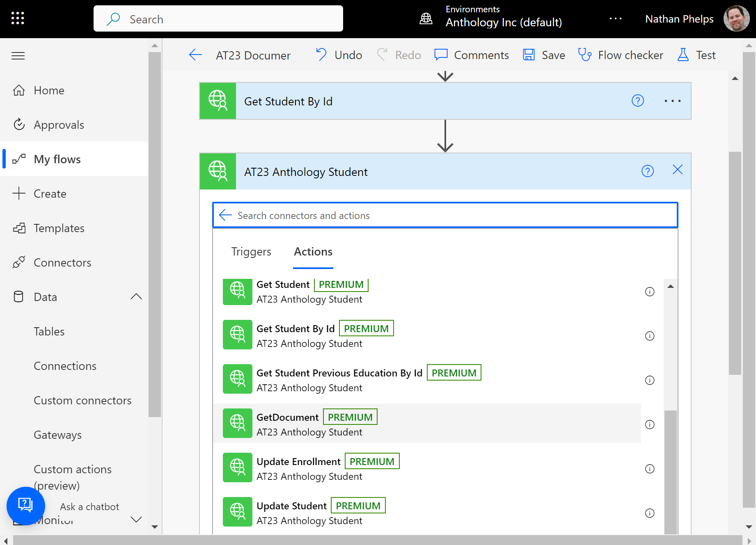
Task: Show info for GetDocument action
Action: (650, 424)
